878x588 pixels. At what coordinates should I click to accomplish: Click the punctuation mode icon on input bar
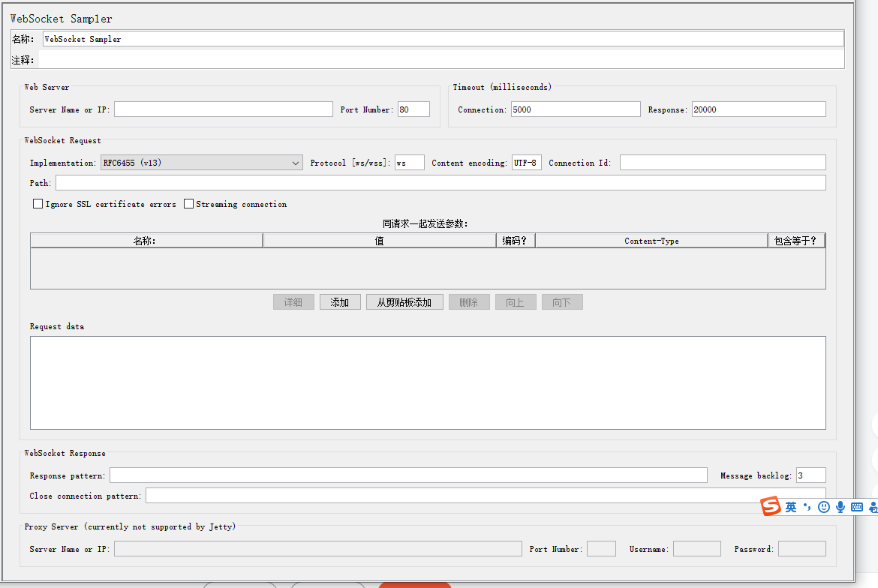(807, 506)
